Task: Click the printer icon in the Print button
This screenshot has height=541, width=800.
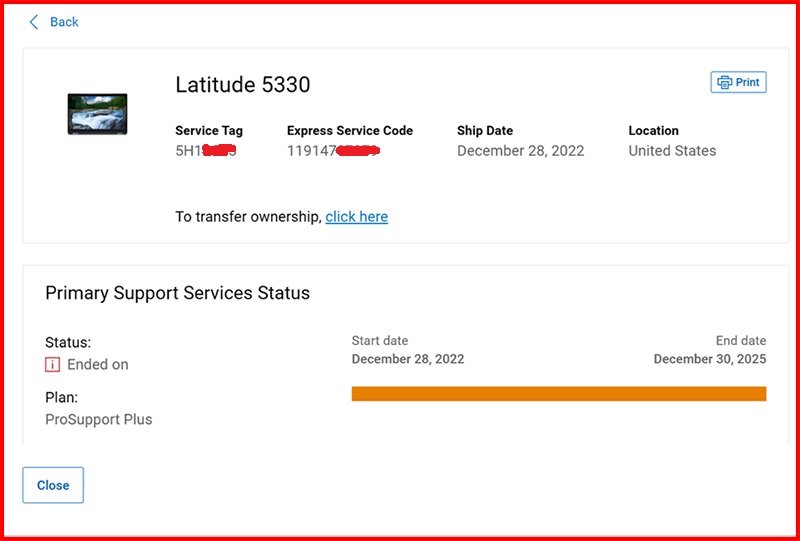Action: [724, 82]
